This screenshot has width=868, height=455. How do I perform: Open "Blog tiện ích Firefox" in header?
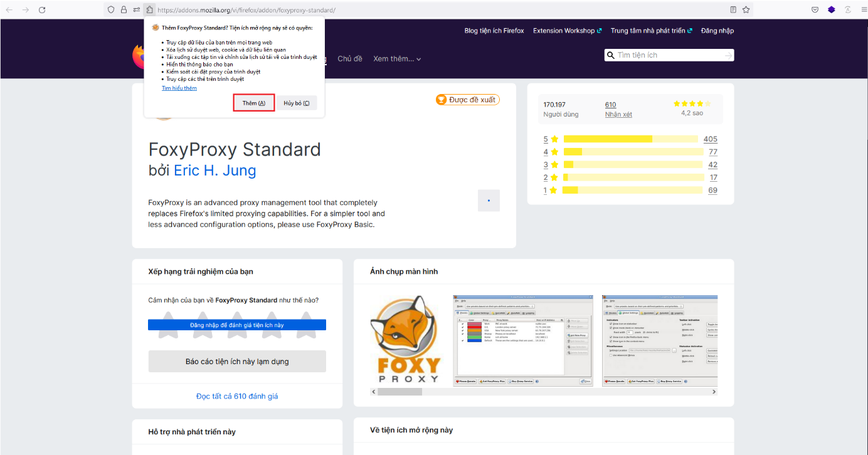494,31
